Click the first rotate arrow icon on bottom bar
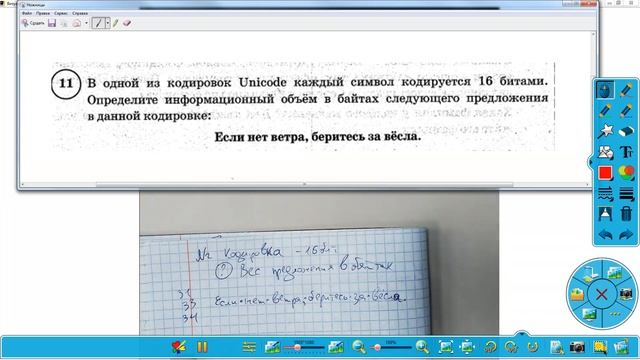The height and width of the screenshot is (360, 640). [490, 347]
